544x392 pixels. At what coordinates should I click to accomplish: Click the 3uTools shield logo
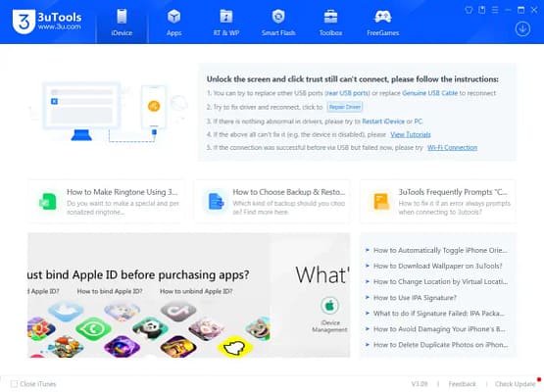point(24,22)
